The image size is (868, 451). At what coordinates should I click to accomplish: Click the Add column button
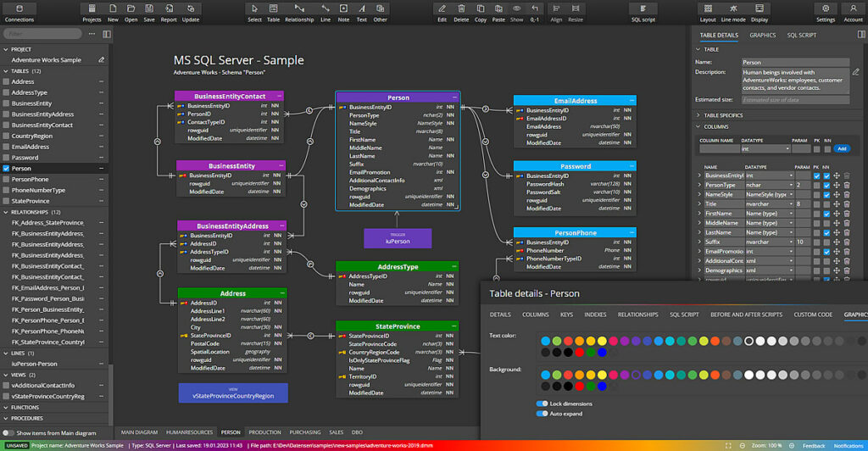[842, 149]
